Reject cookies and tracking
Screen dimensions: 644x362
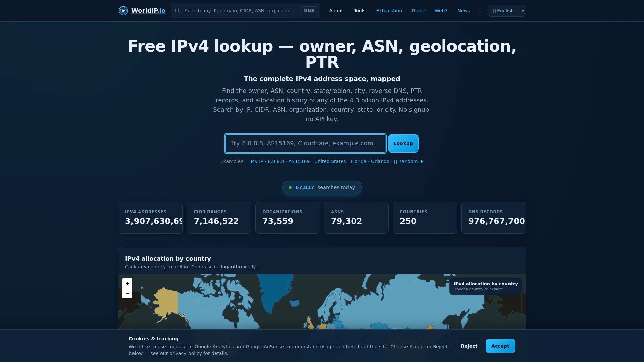coord(469,346)
